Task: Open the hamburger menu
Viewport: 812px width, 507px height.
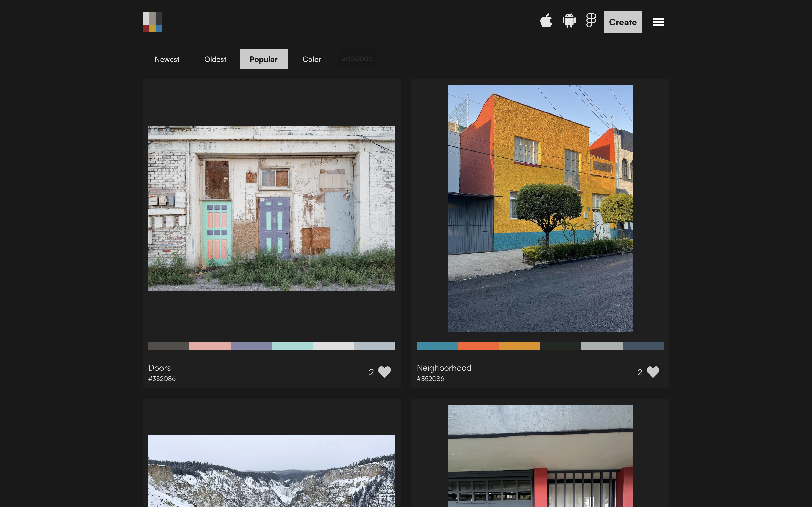Action: (x=658, y=22)
